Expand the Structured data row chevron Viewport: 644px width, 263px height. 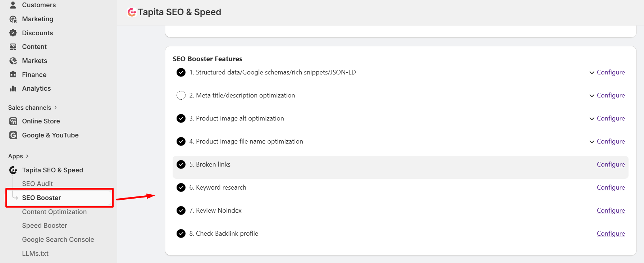tap(592, 73)
